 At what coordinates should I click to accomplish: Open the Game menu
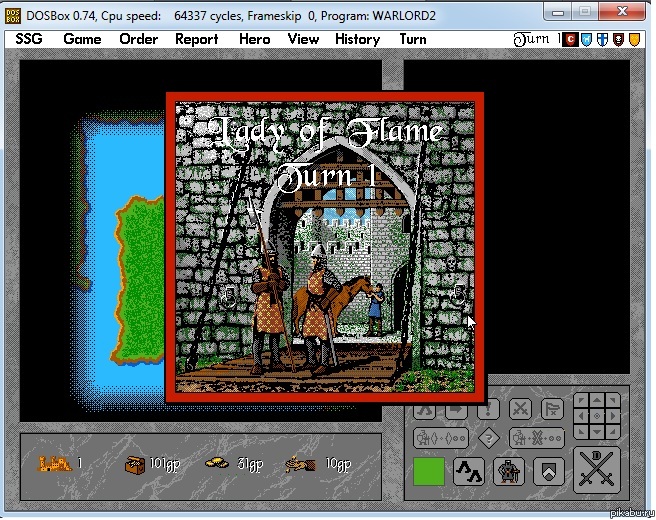(82, 39)
